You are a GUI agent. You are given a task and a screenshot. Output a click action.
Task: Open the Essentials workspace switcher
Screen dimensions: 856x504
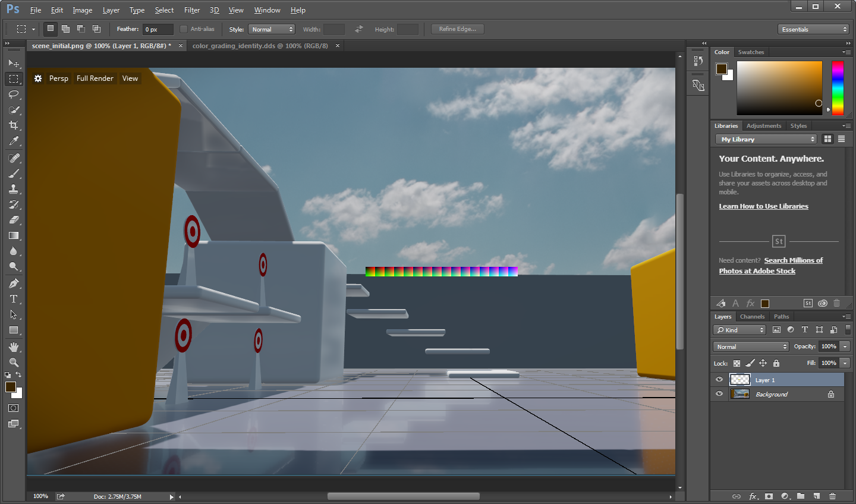813,29
